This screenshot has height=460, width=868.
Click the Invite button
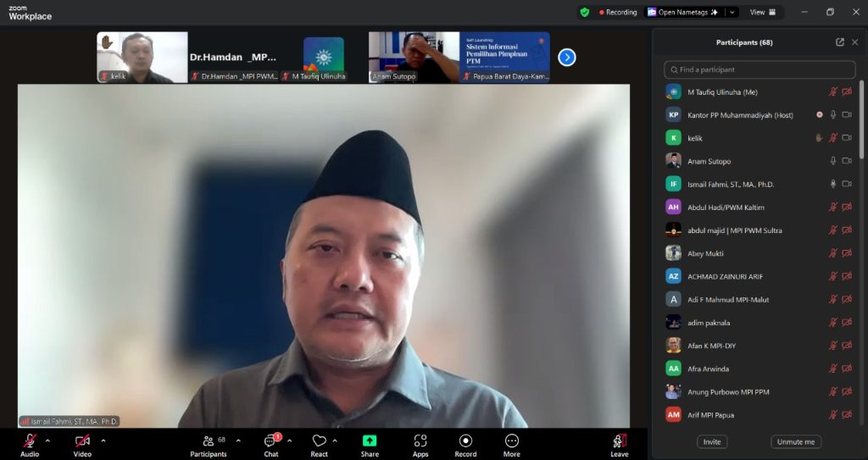712,441
